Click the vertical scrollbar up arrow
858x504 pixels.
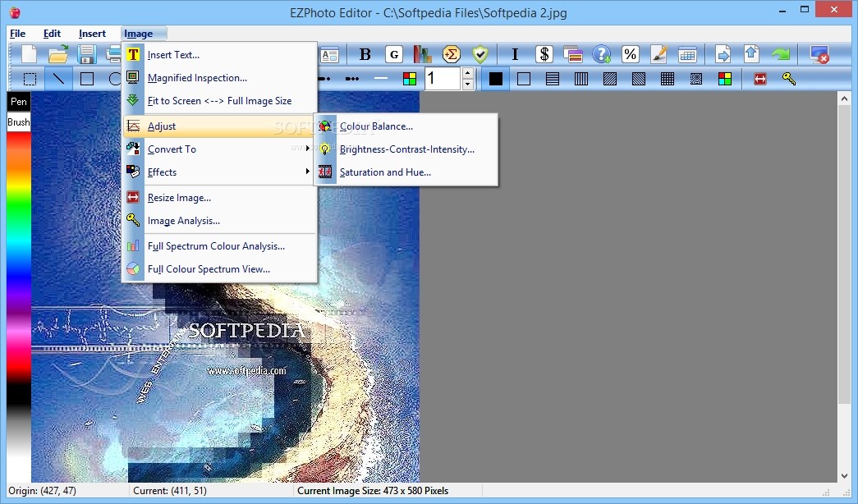tap(844, 99)
